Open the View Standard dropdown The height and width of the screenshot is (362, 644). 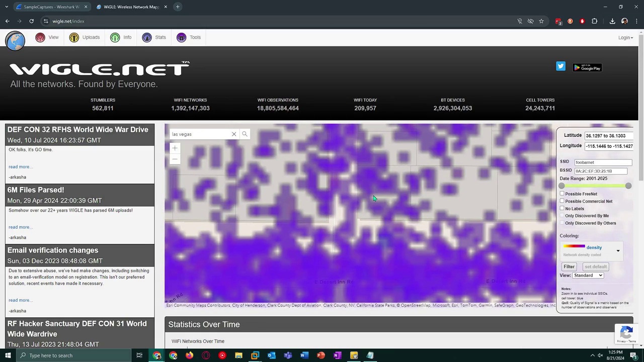coord(588,276)
